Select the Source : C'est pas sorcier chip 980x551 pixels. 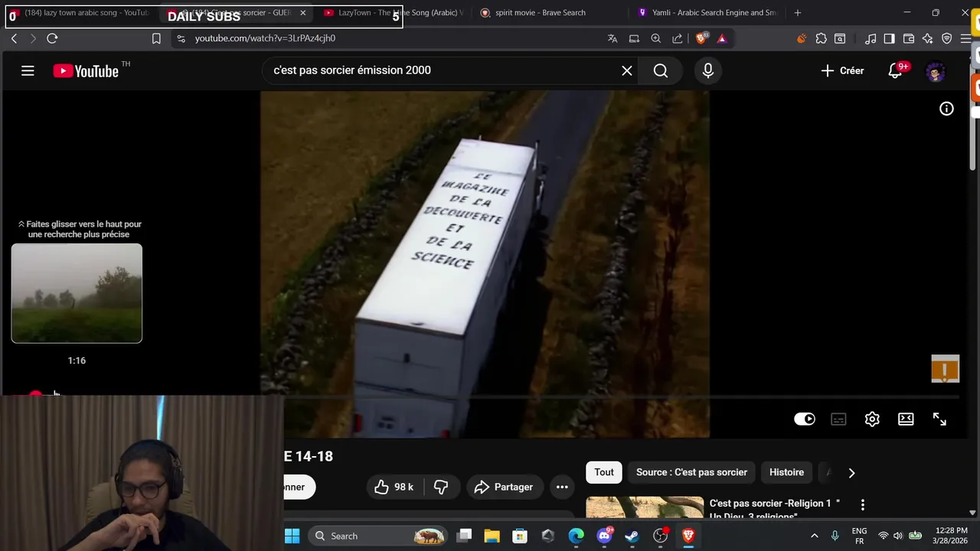coord(691,472)
